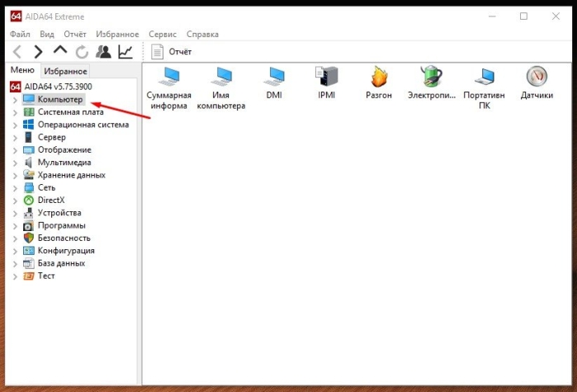
Task: Click the Системная плата motherboard icon
Action: pyautogui.click(x=28, y=111)
